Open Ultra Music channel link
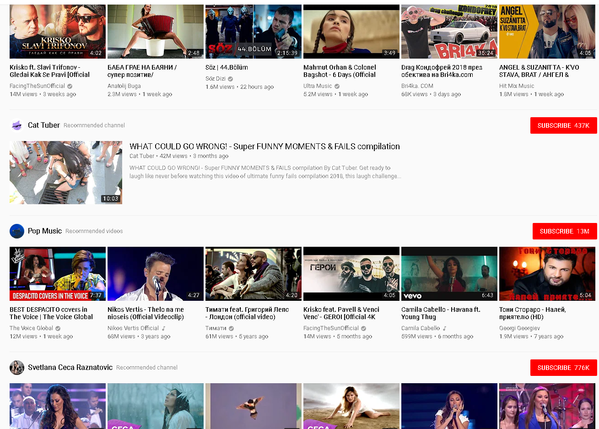The height and width of the screenshot is (429, 599). pyautogui.click(x=317, y=86)
